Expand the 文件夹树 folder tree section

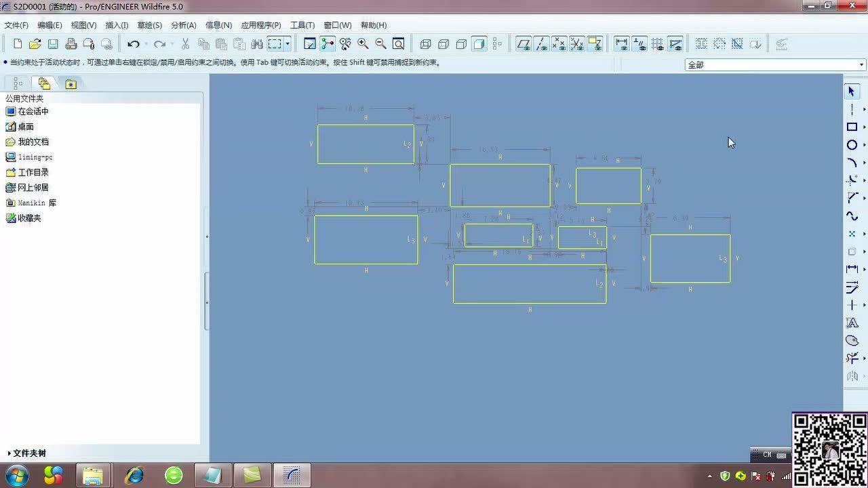tap(27, 453)
